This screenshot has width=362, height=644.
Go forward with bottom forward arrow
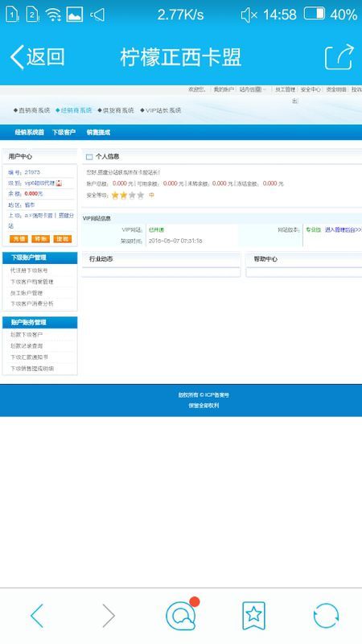pyautogui.click(x=109, y=615)
